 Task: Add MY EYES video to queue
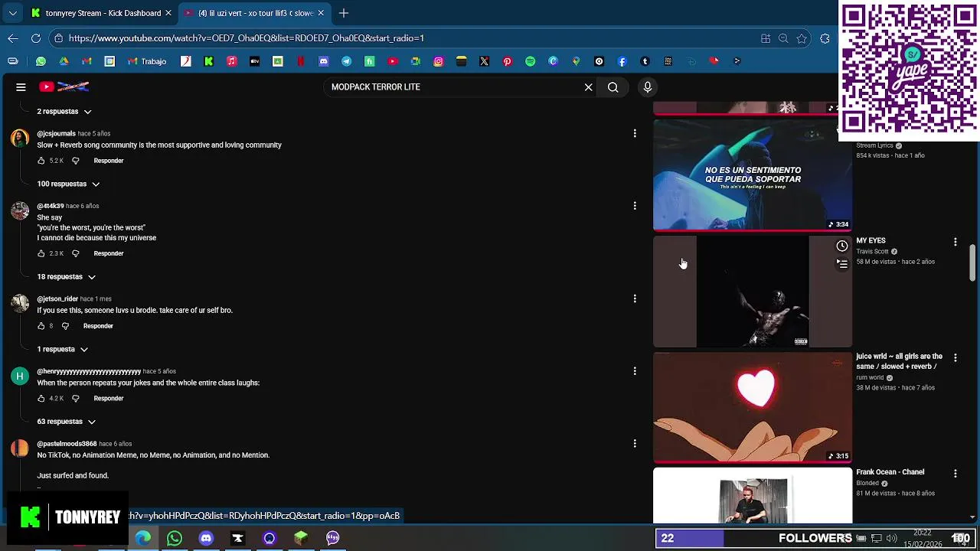pos(842,263)
